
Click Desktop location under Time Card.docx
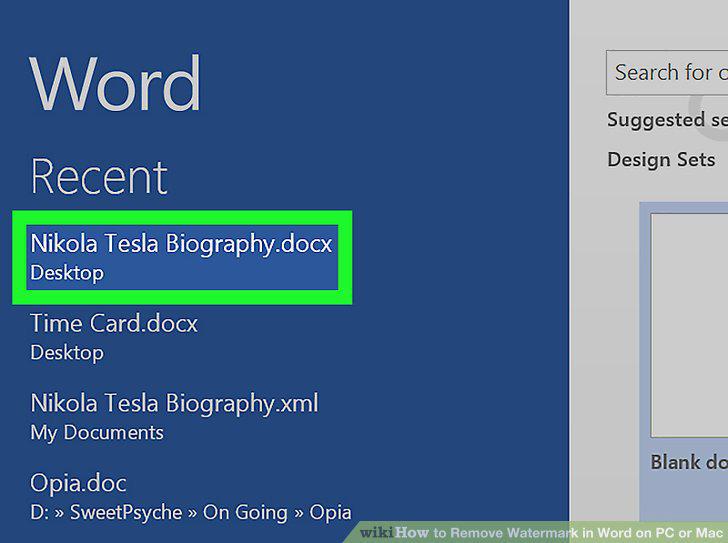coord(67,353)
